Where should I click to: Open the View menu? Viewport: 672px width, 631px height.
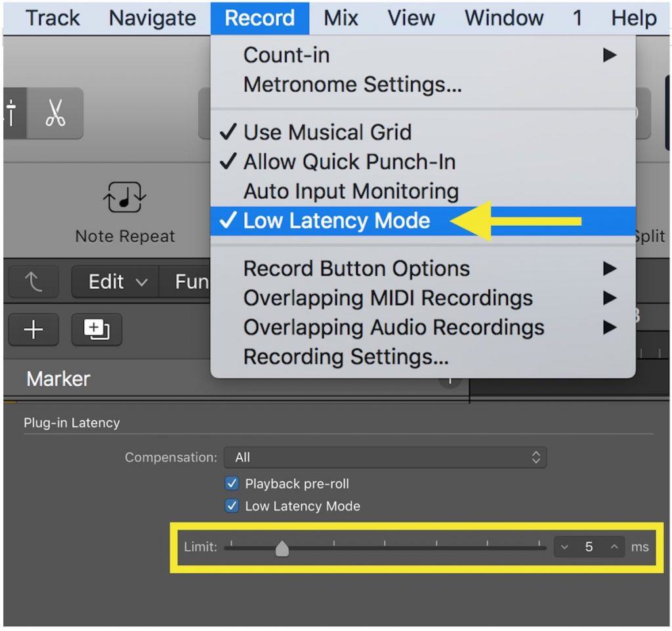pos(411,18)
